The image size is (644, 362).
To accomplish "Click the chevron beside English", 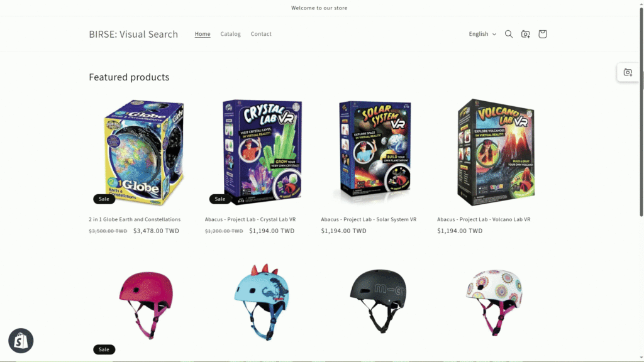I will 494,34.
